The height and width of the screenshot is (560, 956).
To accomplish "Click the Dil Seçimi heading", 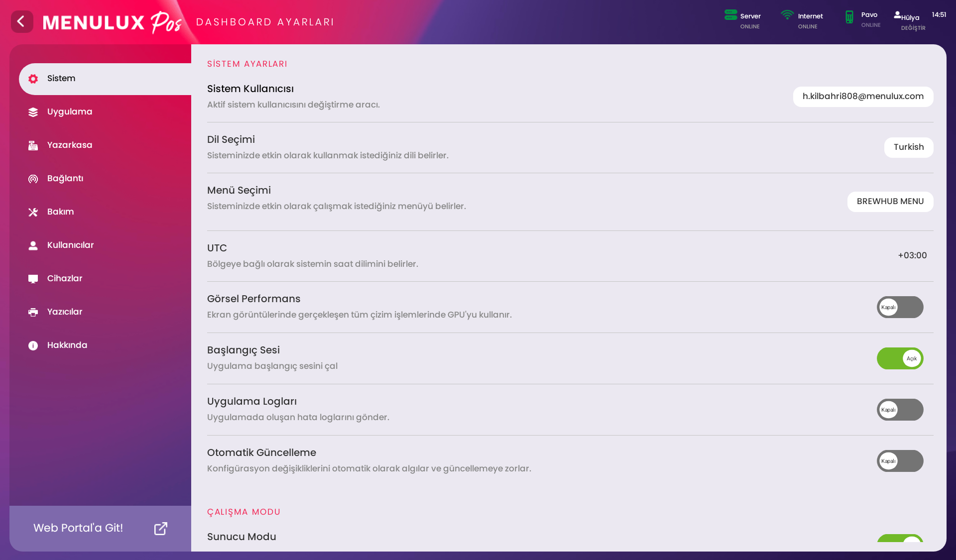I will click(231, 140).
